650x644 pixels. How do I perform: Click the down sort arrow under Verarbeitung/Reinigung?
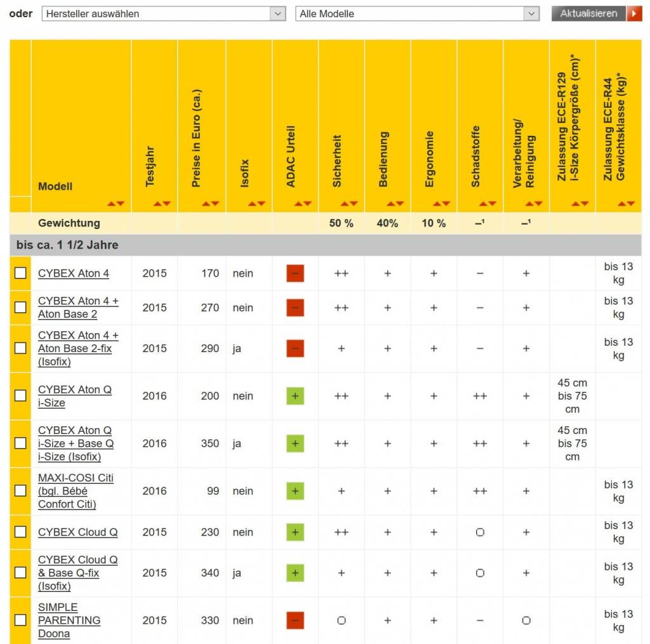click(538, 204)
